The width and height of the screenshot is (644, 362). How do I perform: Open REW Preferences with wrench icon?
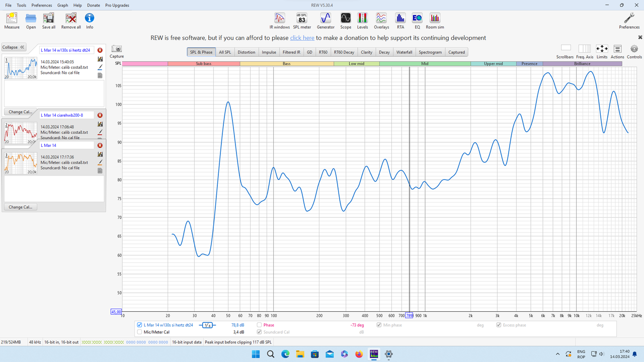(629, 21)
